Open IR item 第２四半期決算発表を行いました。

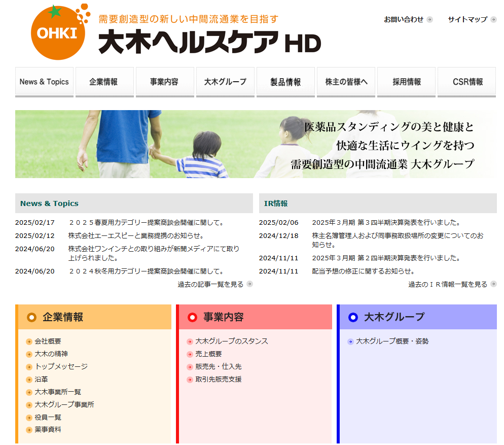[386, 258]
